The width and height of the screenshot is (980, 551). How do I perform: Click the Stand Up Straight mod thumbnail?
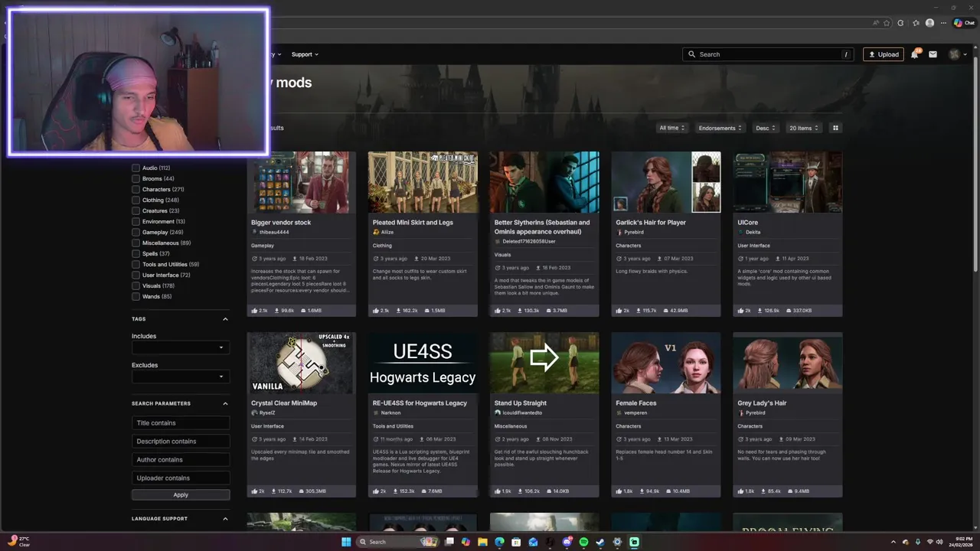tap(544, 363)
